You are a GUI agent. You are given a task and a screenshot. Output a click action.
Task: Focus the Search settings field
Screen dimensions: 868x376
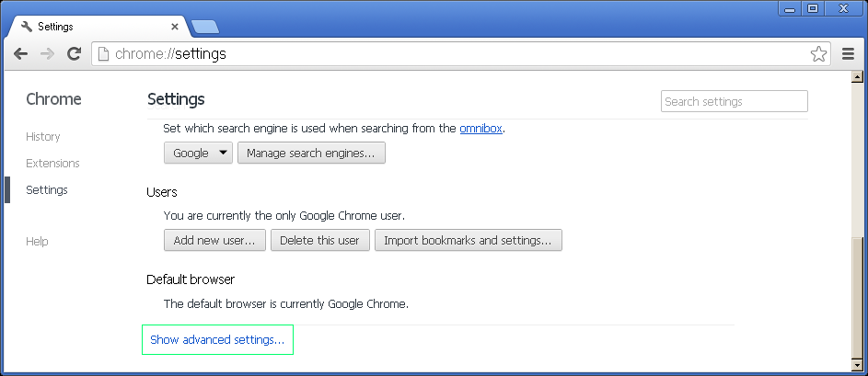click(734, 101)
